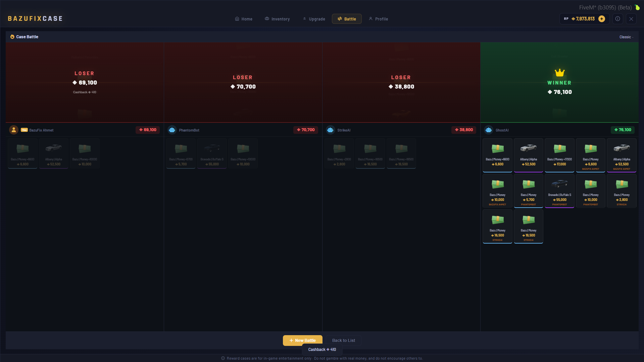Click BazuFix Ahmet's avatar icon
The height and width of the screenshot is (362, 644).
14,130
